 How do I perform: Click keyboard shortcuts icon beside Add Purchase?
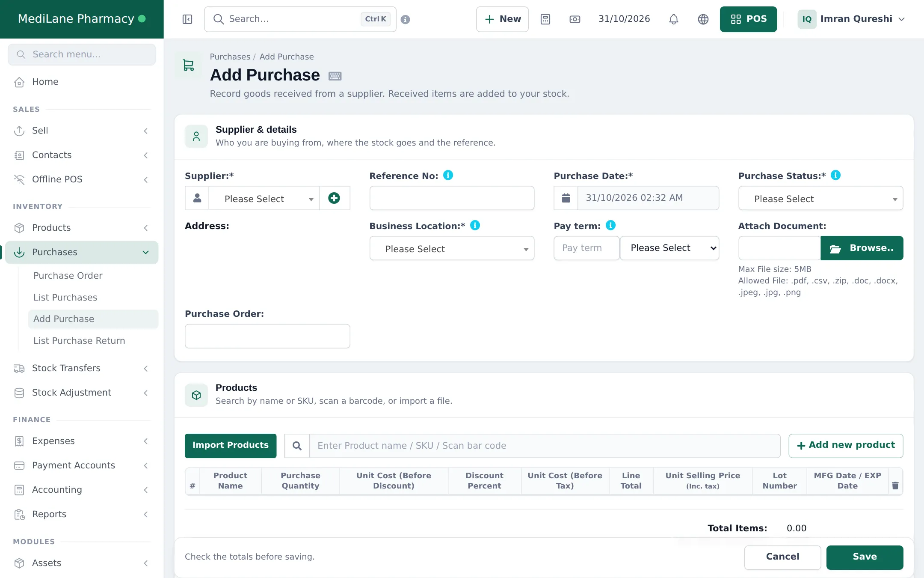point(335,76)
